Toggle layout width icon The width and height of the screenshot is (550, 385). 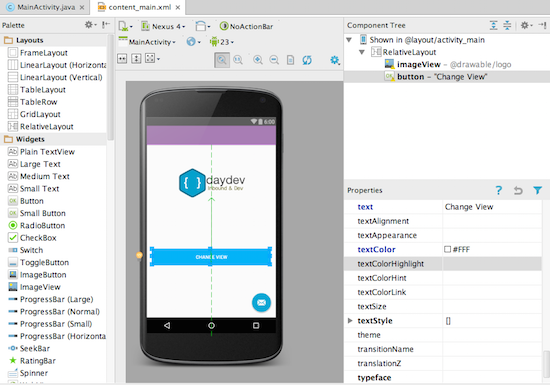click(122, 59)
